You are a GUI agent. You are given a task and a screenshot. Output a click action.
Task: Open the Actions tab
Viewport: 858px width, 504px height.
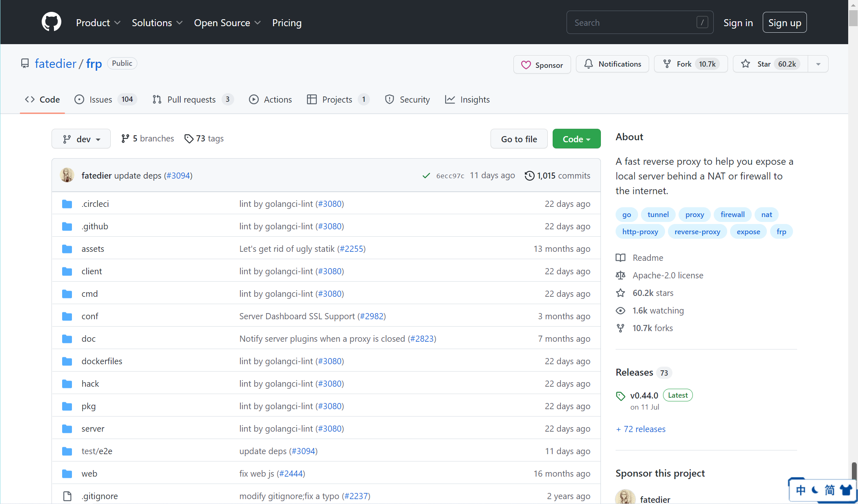coord(270,99)
